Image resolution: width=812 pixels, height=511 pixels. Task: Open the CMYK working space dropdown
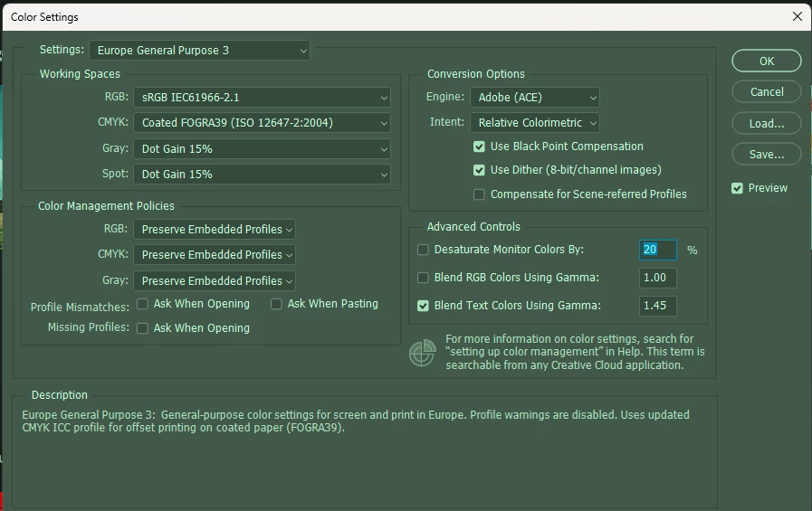point(262,123)
